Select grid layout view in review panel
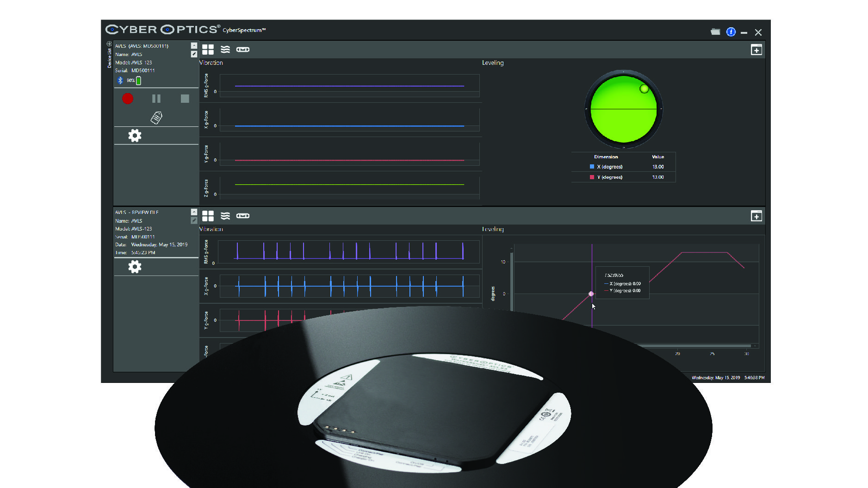This screenshot has width=868, height=488. (208, 216)
